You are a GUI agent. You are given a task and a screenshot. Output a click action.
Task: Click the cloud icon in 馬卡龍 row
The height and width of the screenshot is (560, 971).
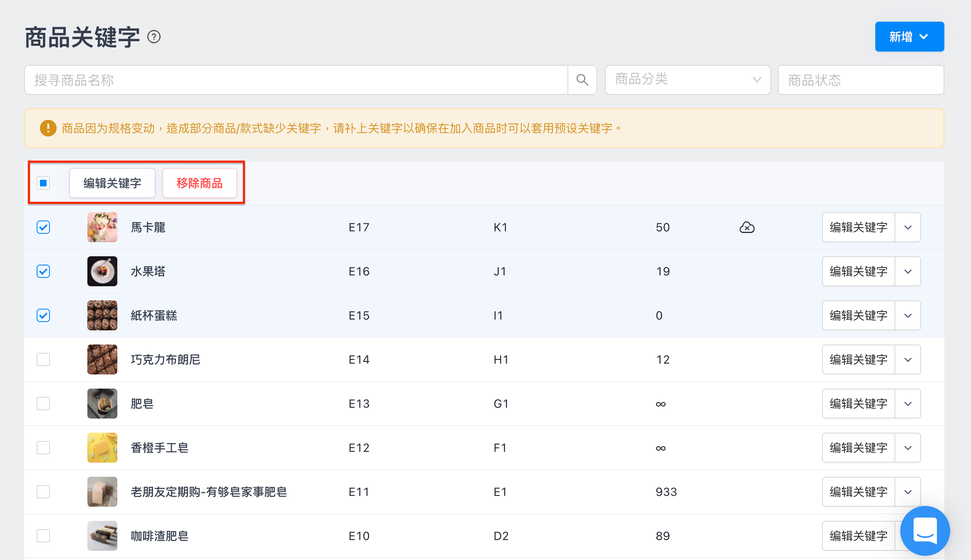coord(747,227)
